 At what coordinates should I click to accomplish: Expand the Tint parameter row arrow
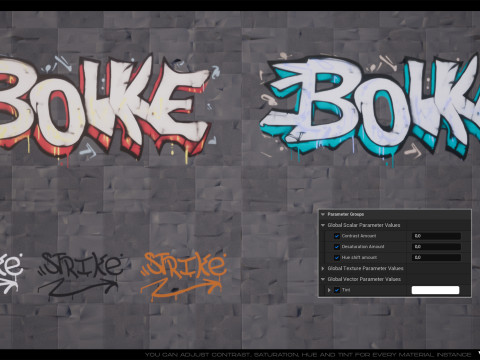click(x=329, y=290)
